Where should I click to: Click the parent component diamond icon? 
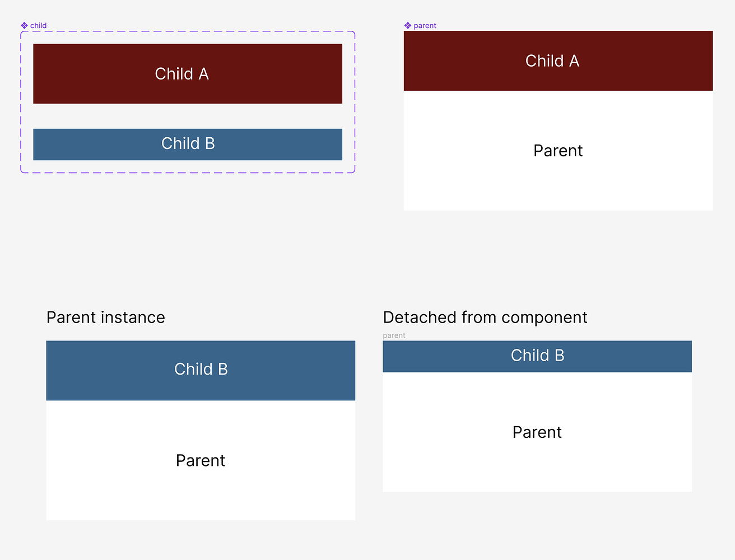[x=408, y=26]
